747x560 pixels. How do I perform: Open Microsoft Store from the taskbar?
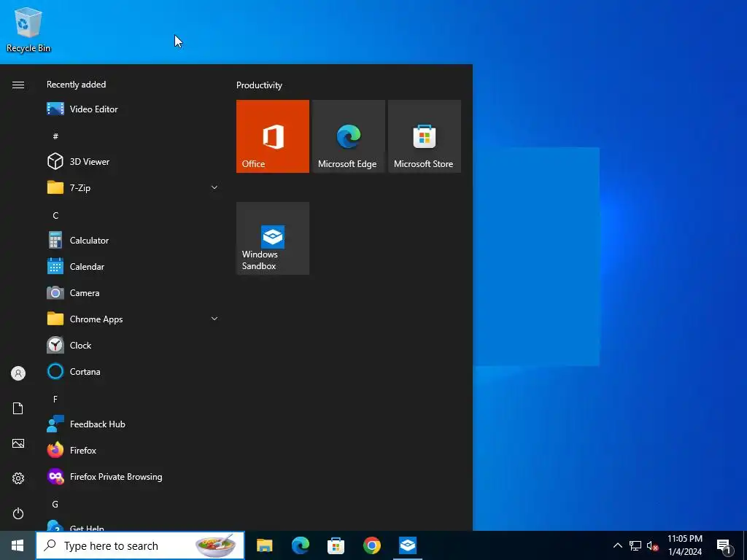point(336,545)
